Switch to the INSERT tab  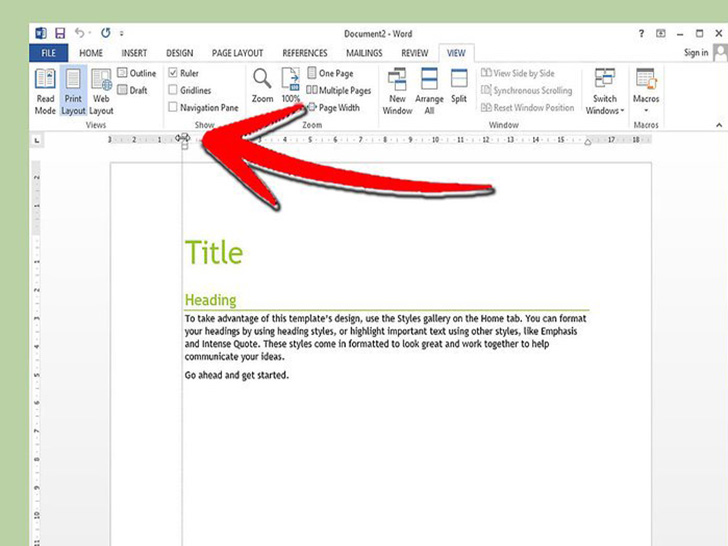[x=135, y=53]
